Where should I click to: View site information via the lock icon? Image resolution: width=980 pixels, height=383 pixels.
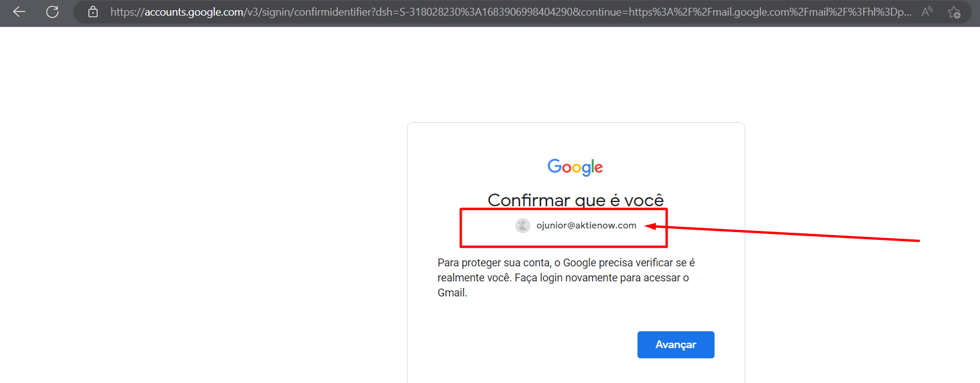[x=93, y=11]
